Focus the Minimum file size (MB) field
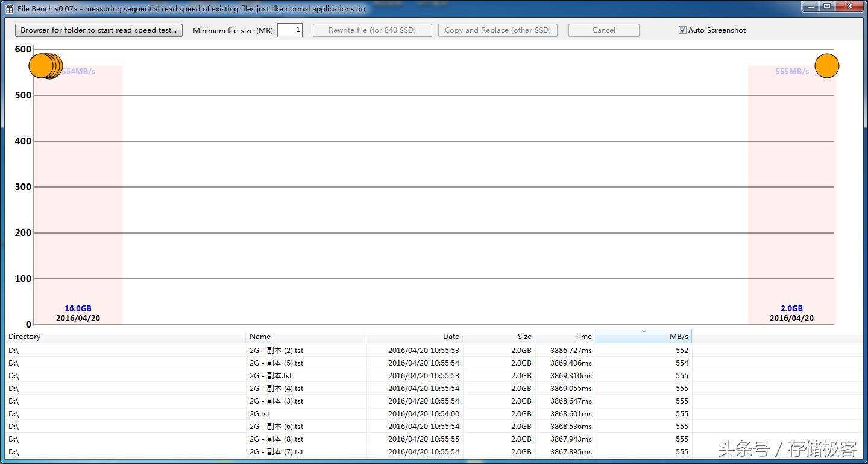868x464 pixels. click(x=290, y=30)
